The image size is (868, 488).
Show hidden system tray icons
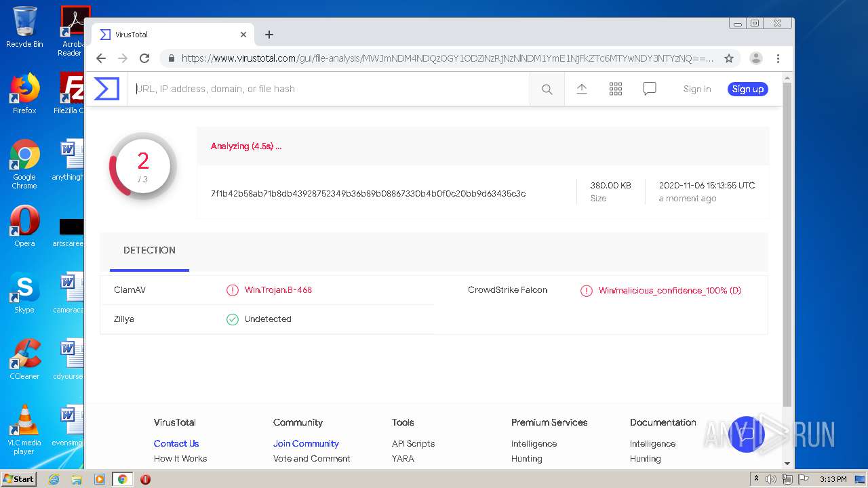point(757,479)
